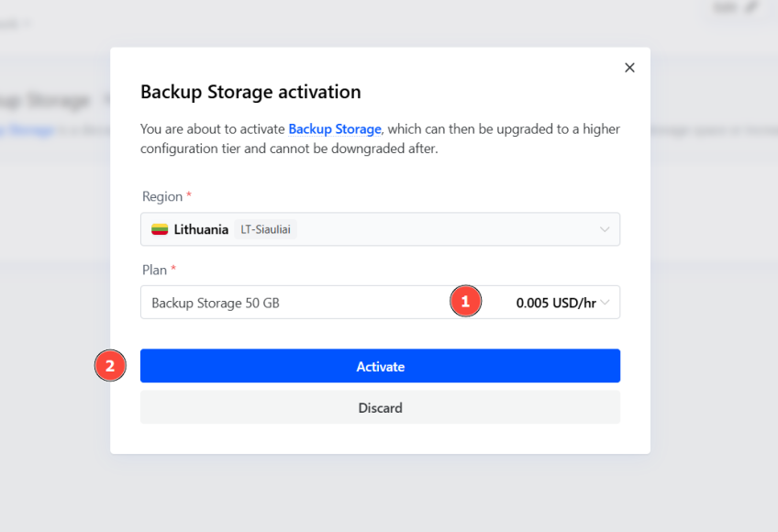Screen dimensions: 778x532
Task: Choose the Backup Storage 50 GB plan
Action: point(217,301)
